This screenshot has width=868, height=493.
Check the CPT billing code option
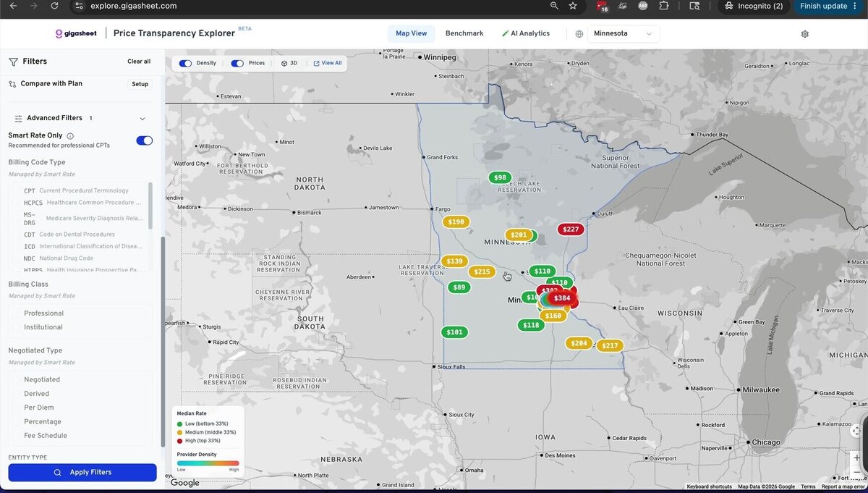click(17, 191)
